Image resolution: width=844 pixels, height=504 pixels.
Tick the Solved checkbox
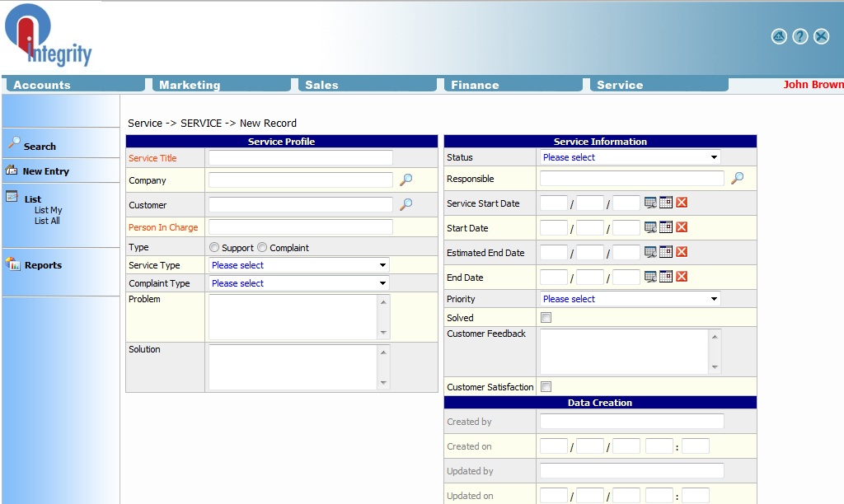tap(546, 318)
